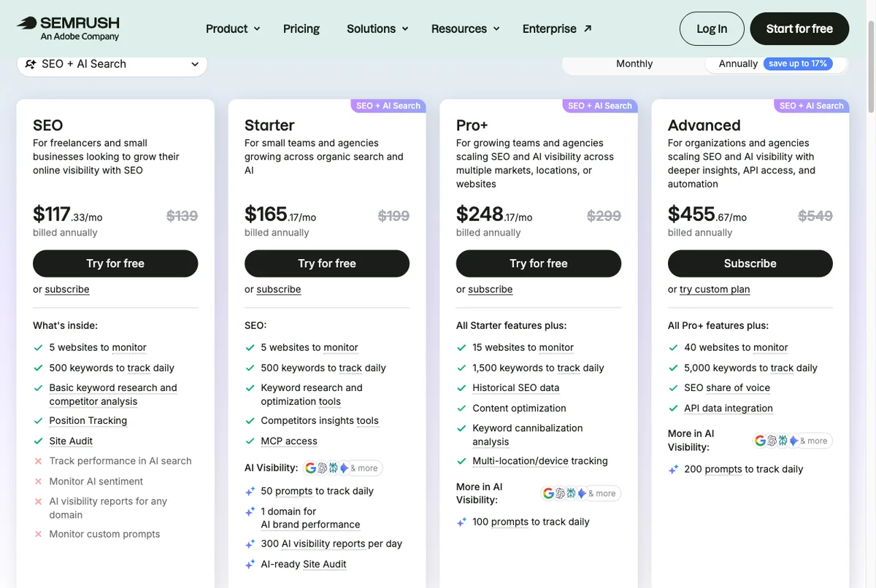
Task: Click Basic keyword research and competitor analysis
Action: pyautogui.click(x=113, y=395)
